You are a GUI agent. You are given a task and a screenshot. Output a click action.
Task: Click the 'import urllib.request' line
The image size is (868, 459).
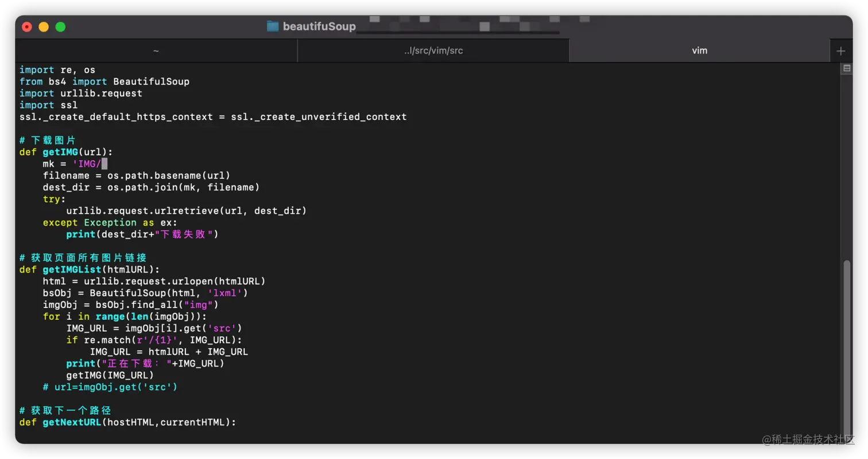(81, 93)
